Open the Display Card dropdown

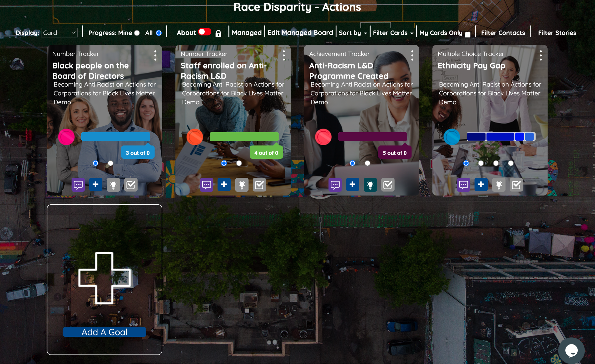click(x=59, y=33)
